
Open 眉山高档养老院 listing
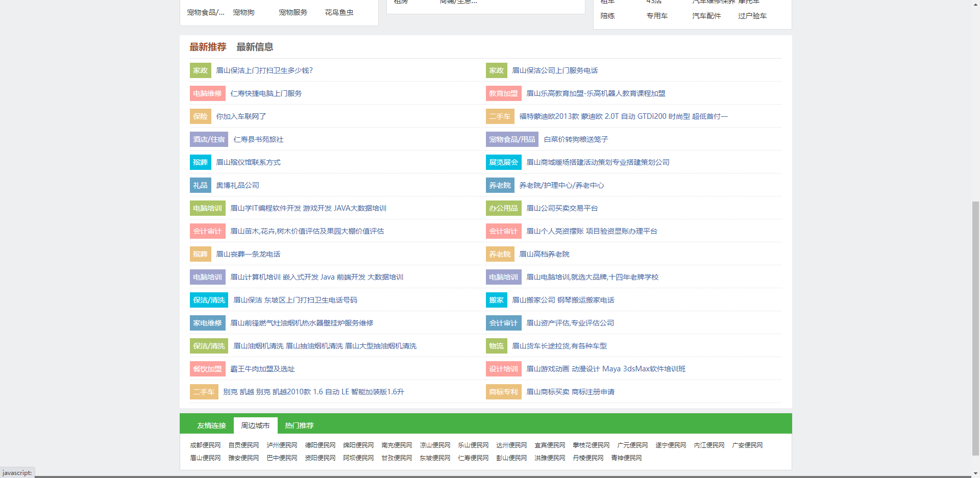tap(544, 254)
